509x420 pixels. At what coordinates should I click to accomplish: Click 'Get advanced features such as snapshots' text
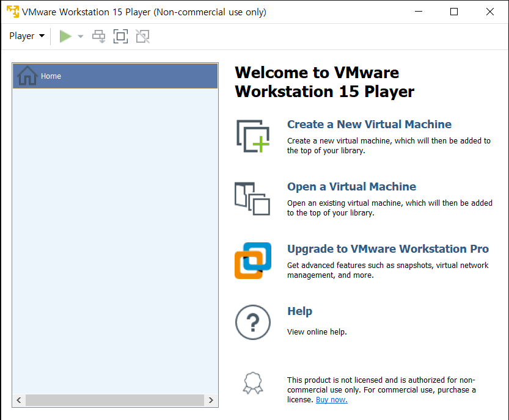(387, 270)
